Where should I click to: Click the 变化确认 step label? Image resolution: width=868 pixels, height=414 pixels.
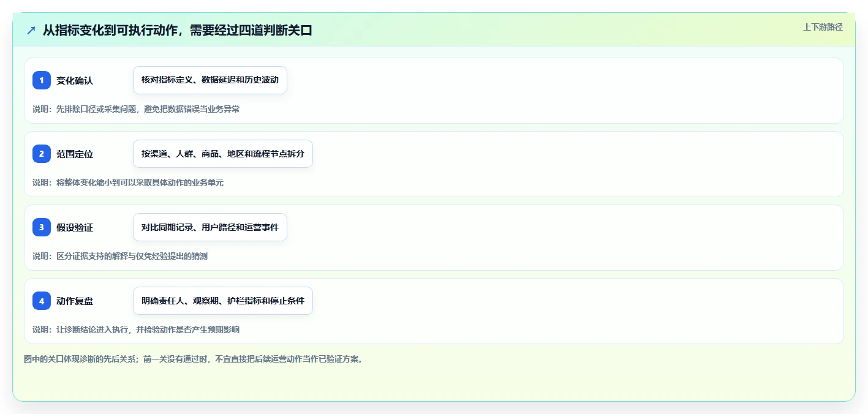point(75,80)
